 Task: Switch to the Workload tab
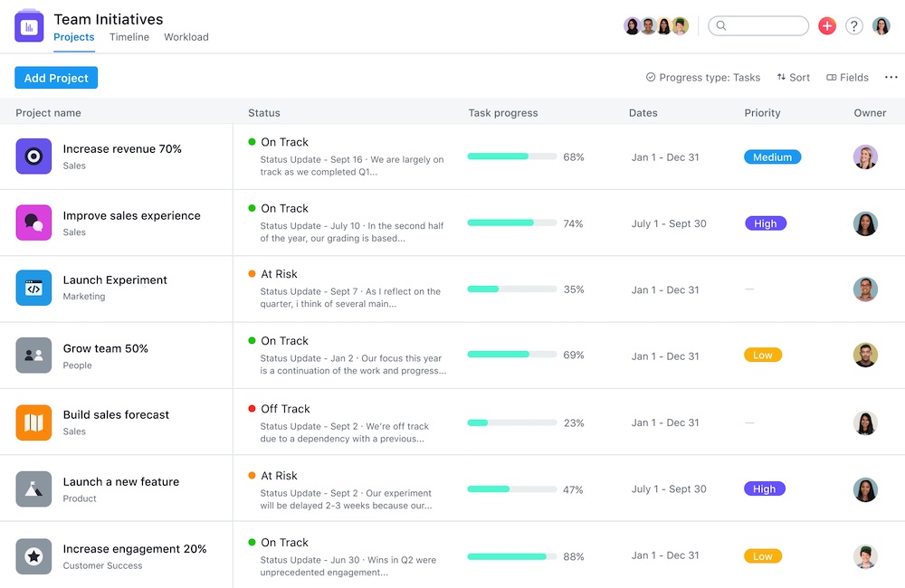pos(186,37)
